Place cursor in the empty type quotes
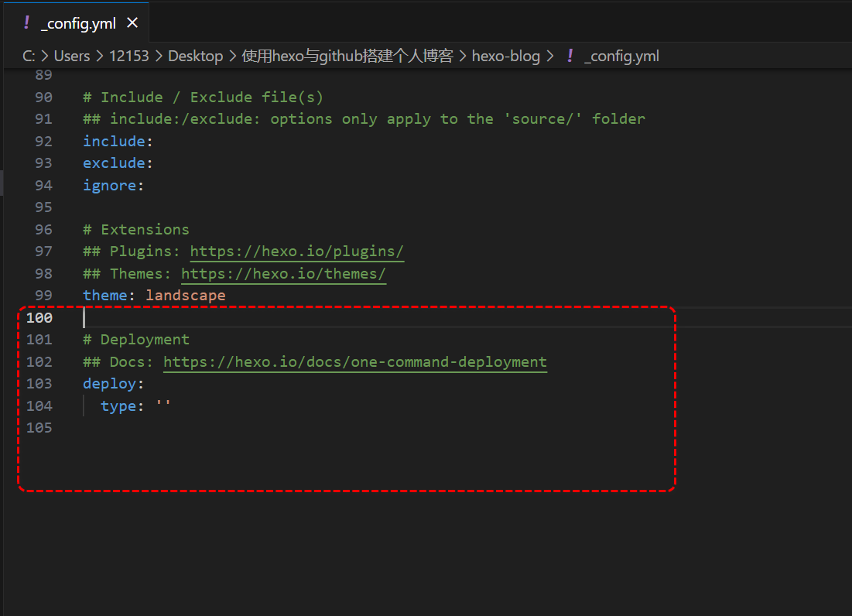 coord(163,406)
